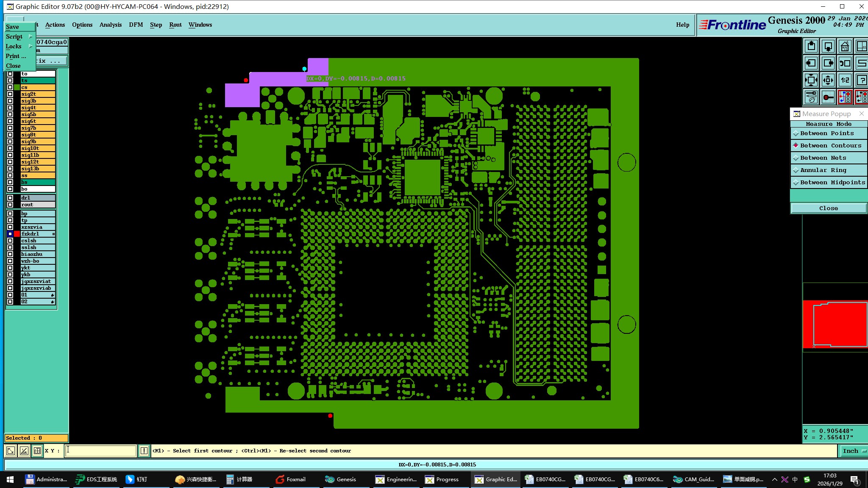The image size is (868, 488).
Task: Click the pan left icon
Action: (x=811, y=63)
